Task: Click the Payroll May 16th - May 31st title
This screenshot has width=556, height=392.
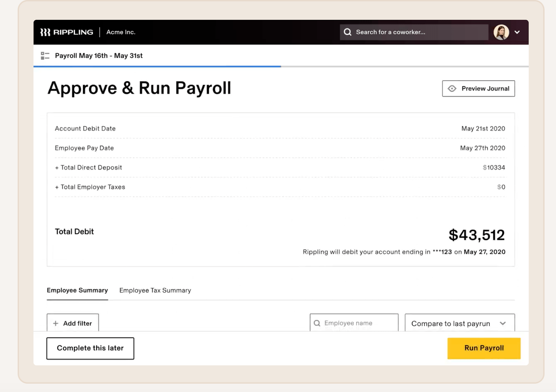Action: click(x=99, y=56)
